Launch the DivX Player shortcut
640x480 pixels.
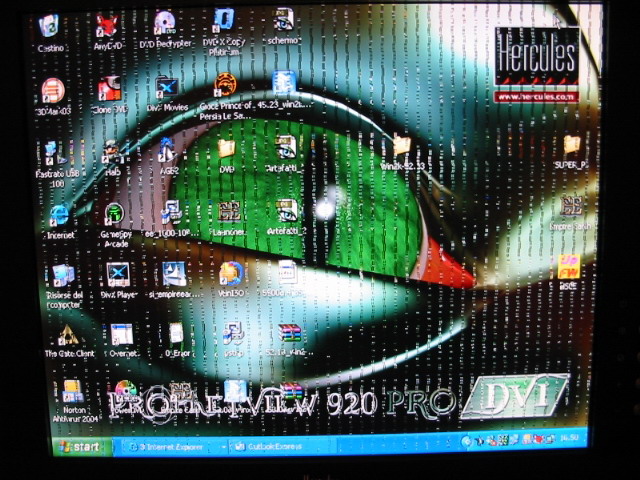(118, 275)
